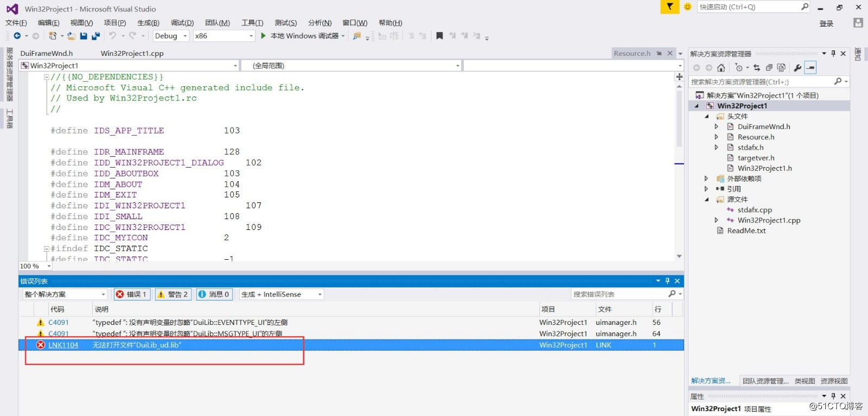
Task: Click the search magnifier in Quick Launch
Action: pos(805,7)
